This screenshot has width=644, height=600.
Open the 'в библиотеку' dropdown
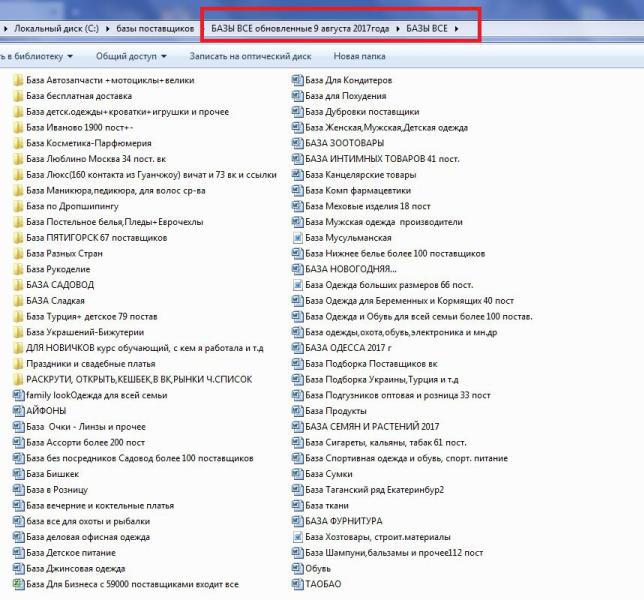pyautogui.click(x=38, y=56)
